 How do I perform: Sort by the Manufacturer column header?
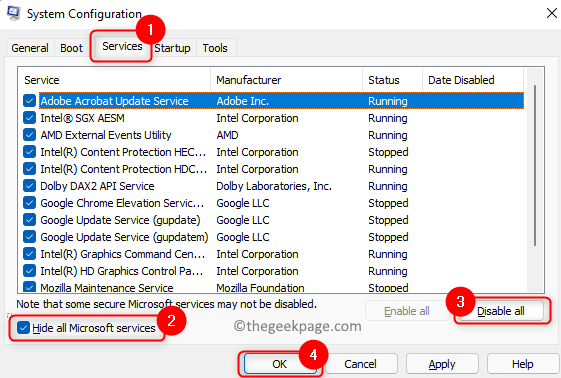[286, 80]
